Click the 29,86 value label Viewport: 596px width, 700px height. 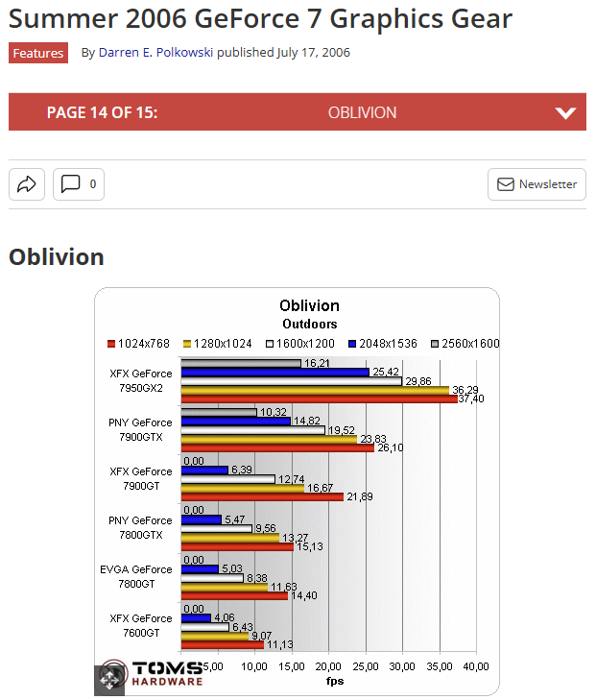(x=418, y=381)
